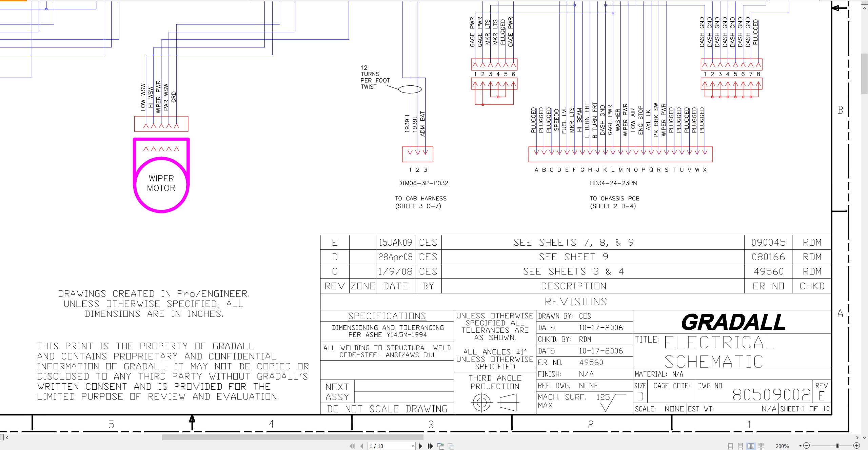
Task: Click SEE SHEET 9 description
Action: coord(573,257)
